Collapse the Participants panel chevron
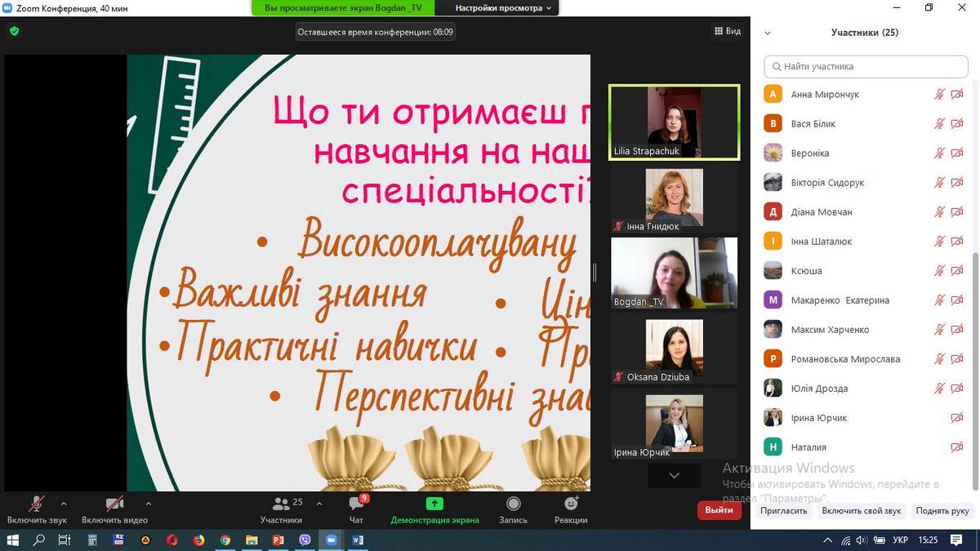 [x=767, y=33]
